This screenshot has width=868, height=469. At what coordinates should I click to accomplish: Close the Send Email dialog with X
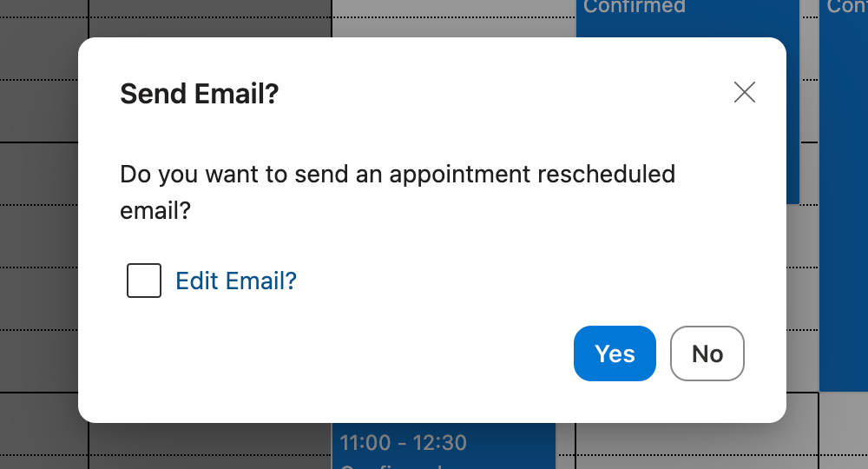tap(745, 93)
